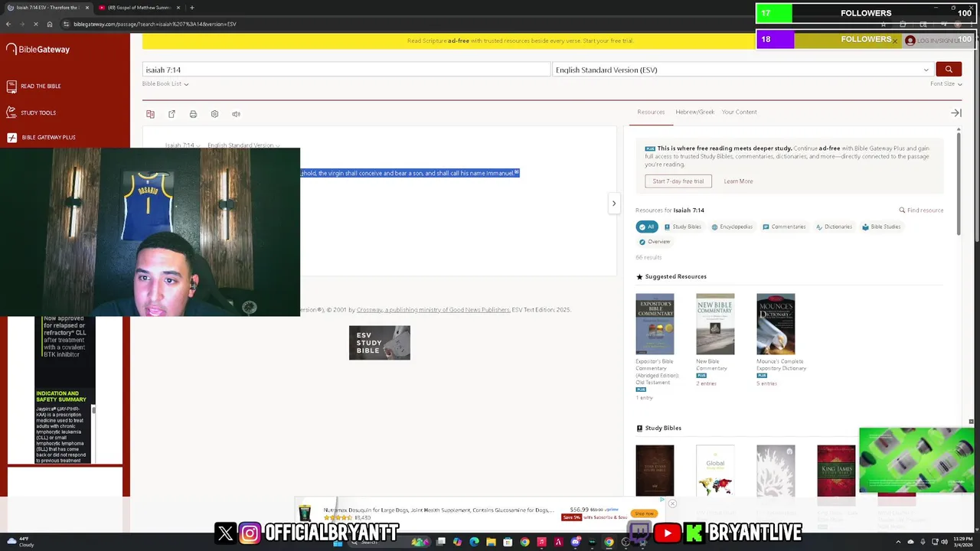Filter resources by Study Bibles

point(683,227)
